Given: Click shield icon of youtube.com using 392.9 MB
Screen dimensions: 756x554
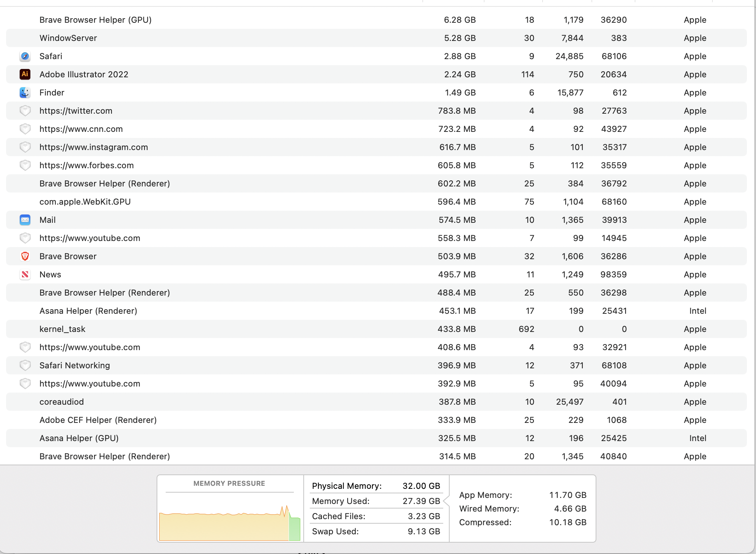Looking at the screenshot, I should click(25, 383).
